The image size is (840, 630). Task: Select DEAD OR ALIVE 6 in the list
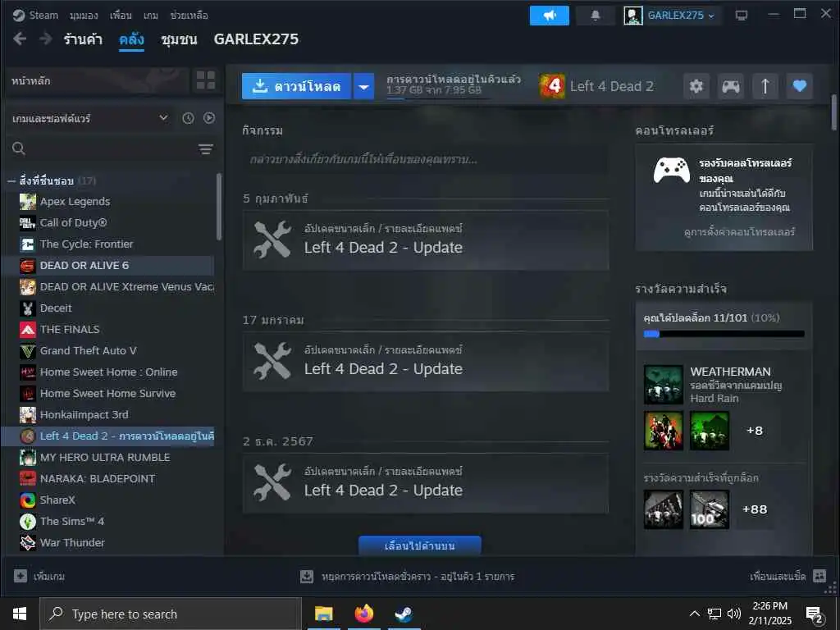coord(107,265)
